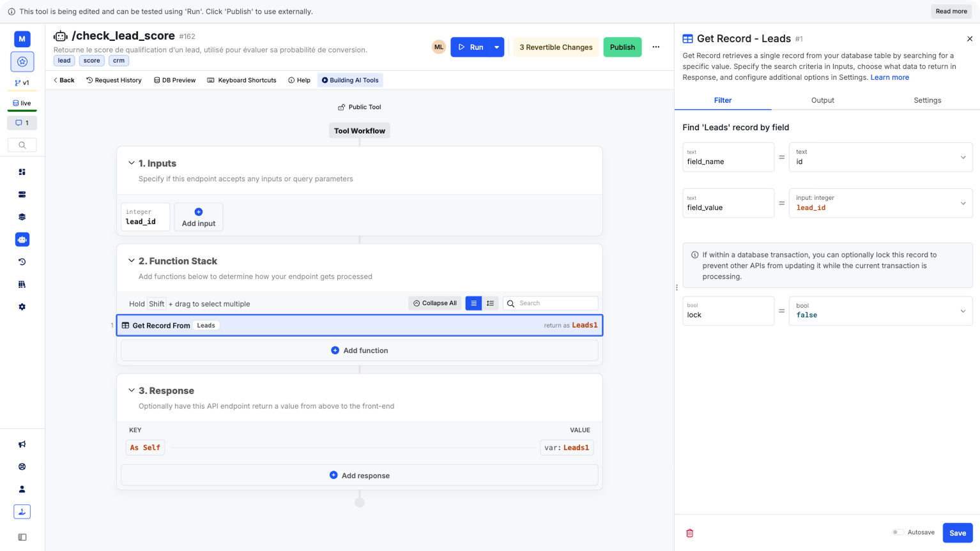Switch to detailed list view icon
The height and width of the screenshot is (551, 980).
click(x=491, y=303)
